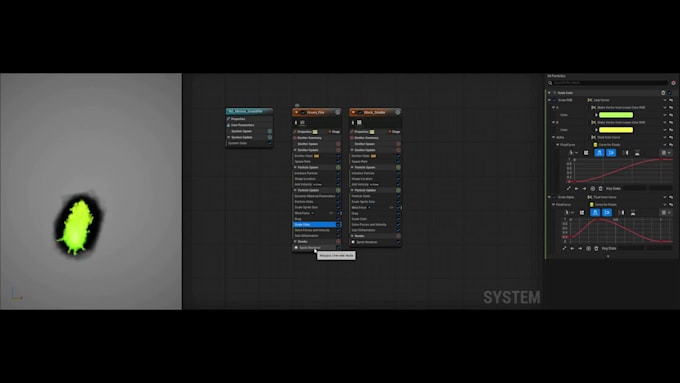The image size is (680, 383).
Task: Toggle System State checkbox in system node
Action: coord(269,143)
